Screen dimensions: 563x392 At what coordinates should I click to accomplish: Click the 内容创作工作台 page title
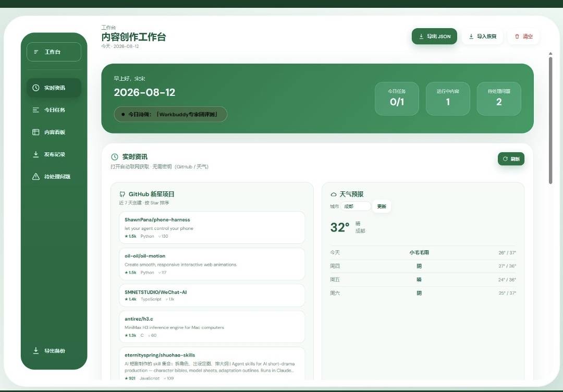click(x=133, y=36)
